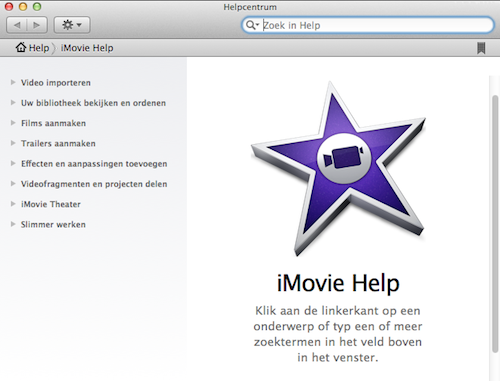The width and height of the screenshot is (500, 381).
Task: Open the Trailers aanmaken topic
Action: pyautogui.click(x=58, y=144)
